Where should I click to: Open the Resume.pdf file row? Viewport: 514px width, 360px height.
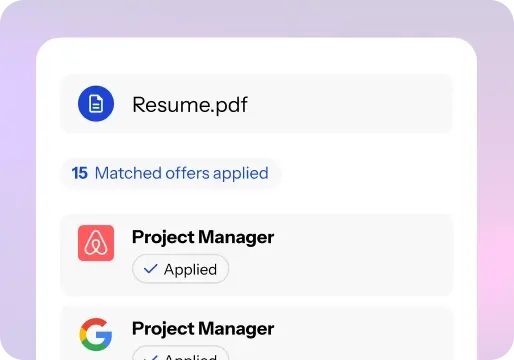(256, 104)
